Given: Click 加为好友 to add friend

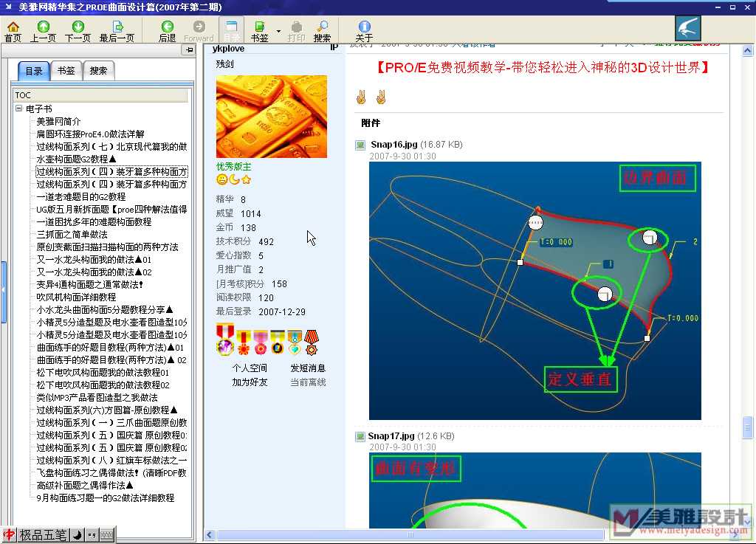Looking at the screenshot, I should click(x=250, y=382).
